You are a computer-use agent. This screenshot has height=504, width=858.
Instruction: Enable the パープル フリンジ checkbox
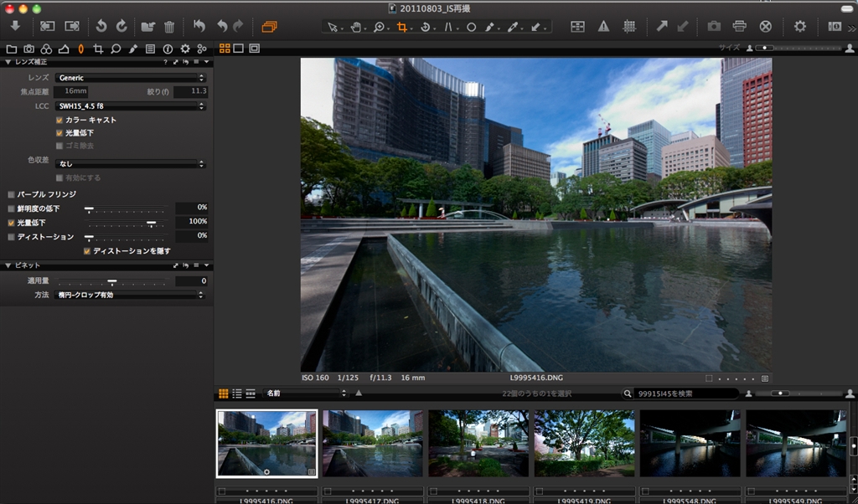click(x=11, y=194)
